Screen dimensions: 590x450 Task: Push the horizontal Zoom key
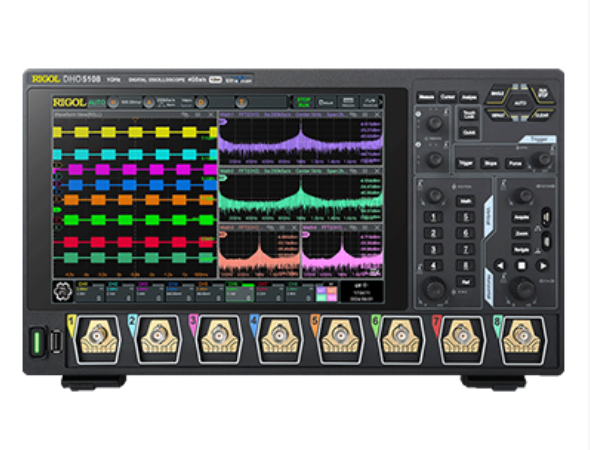click(x=522, y=233)
